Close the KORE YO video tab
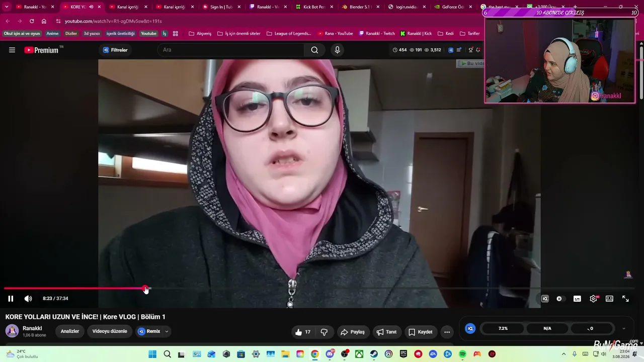This screenshot has height=362, width=644. [99, 7]
